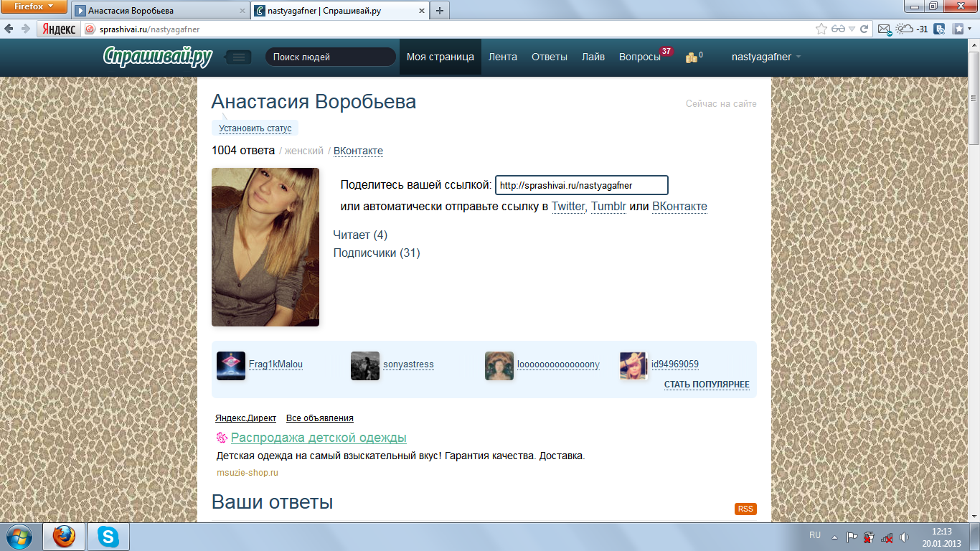Open the looooooooooooony profile link
Image resolution: width=980 pixels, height=551 pixels.
point(558,364)
